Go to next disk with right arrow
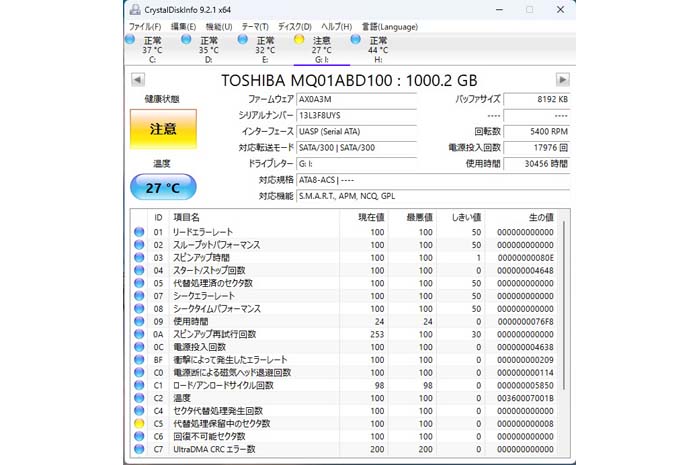 click(x=562, y=80)
